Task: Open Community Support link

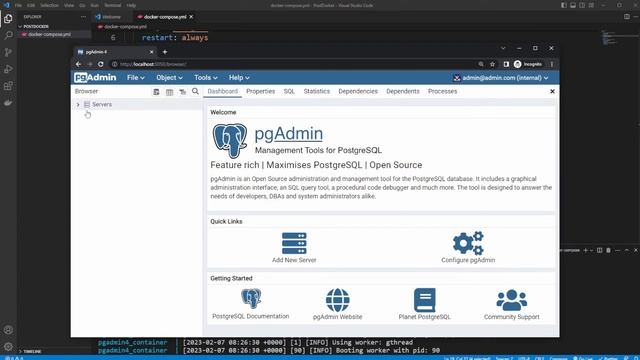Action: [x=511, y=304]
